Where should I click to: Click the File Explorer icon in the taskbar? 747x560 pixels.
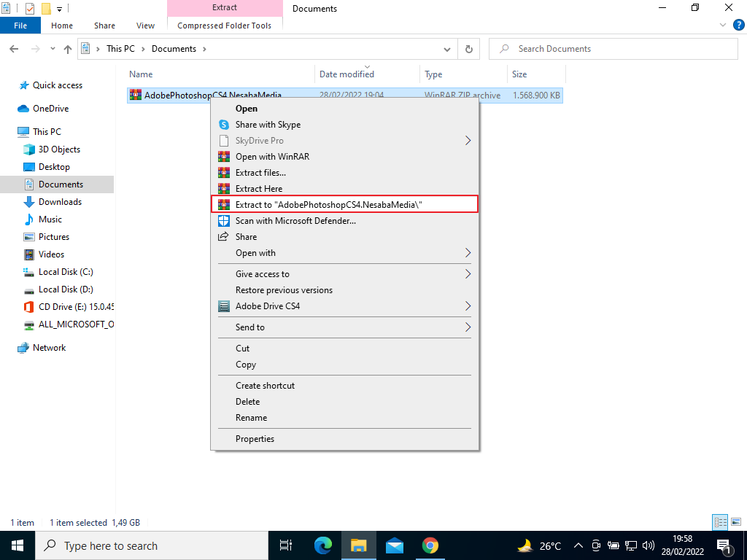pyautogui.click(x=359, y=545)
